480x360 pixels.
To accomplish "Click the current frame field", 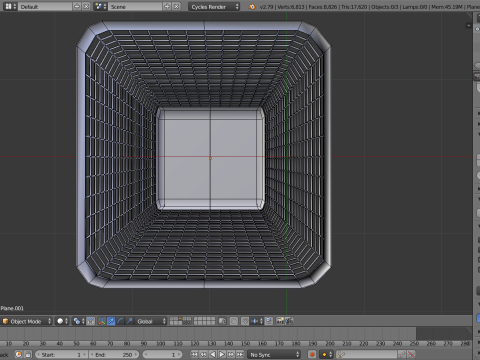I will point(163,355).
